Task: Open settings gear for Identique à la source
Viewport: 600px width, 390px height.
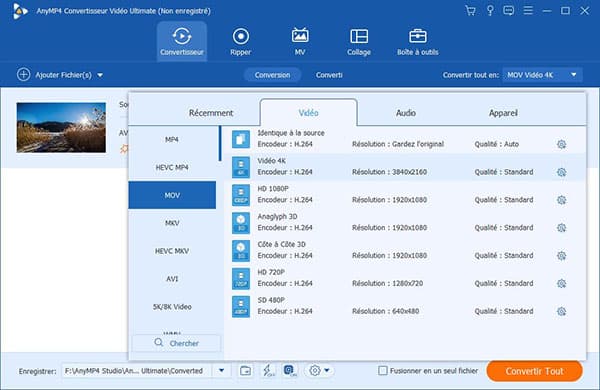Action: point(561,144)
